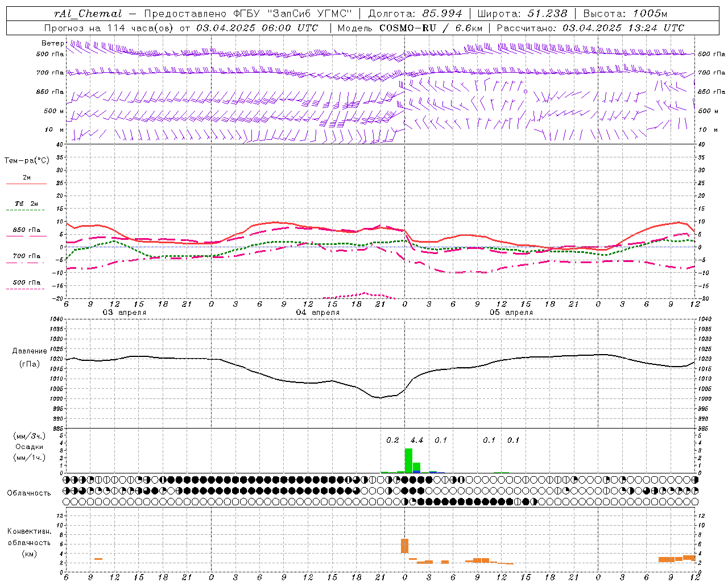The width and height of the screenshot is (728, 582).
Task: Click the Тем-ра(°C) temperature panel label
Action: pyautogui.click(x=27, y=160)
